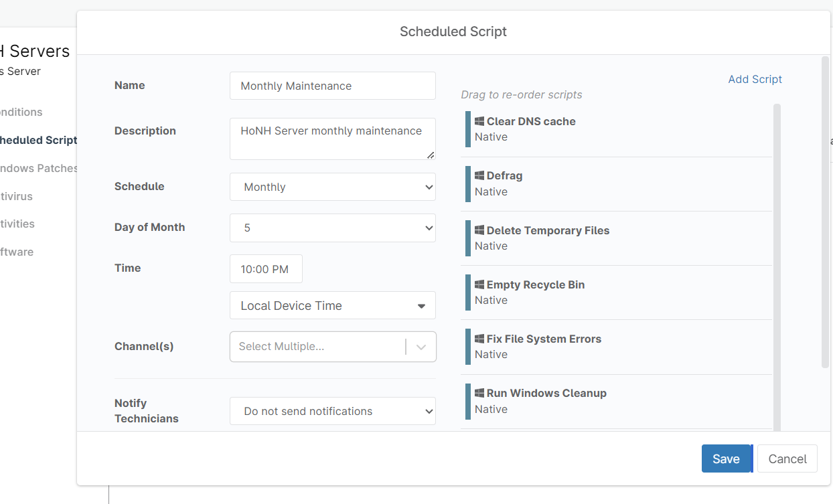Open the Scheduled Scripts sidebar section
The width and height of the screenshot is (833, 504).
click(37, 140)
